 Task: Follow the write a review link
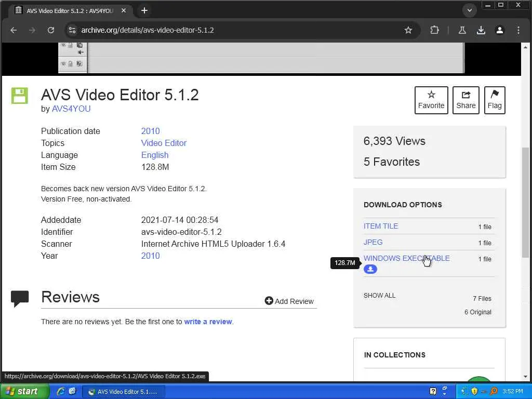[x=208, y=322]
